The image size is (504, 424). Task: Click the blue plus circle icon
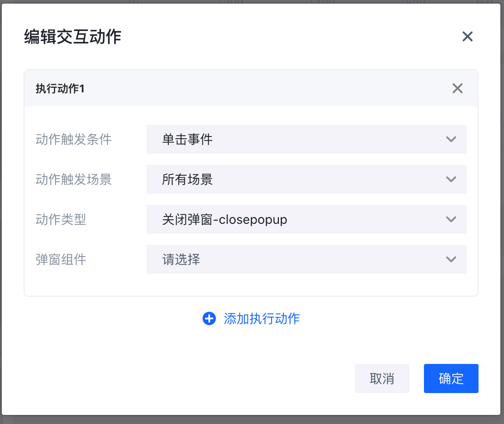pyautogui.click(x=209, y=318)
